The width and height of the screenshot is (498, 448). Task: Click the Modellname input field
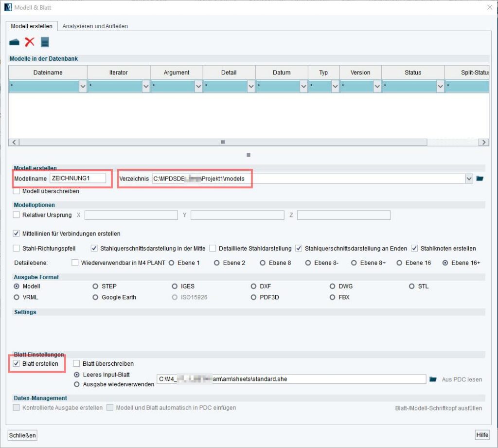(x=78, y=178)
